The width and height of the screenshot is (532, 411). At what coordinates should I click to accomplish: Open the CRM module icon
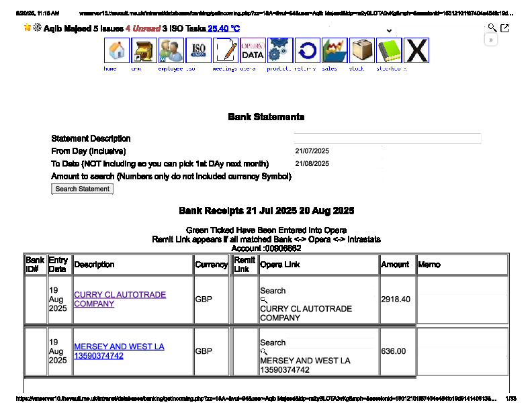tap(144, 51)
